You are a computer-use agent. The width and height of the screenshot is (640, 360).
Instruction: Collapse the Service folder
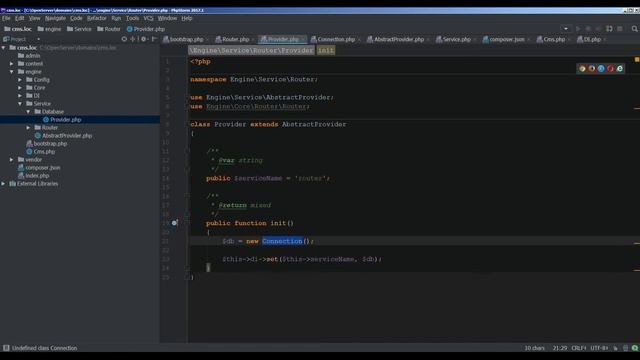pyautogui.click(x=20, y=104)
